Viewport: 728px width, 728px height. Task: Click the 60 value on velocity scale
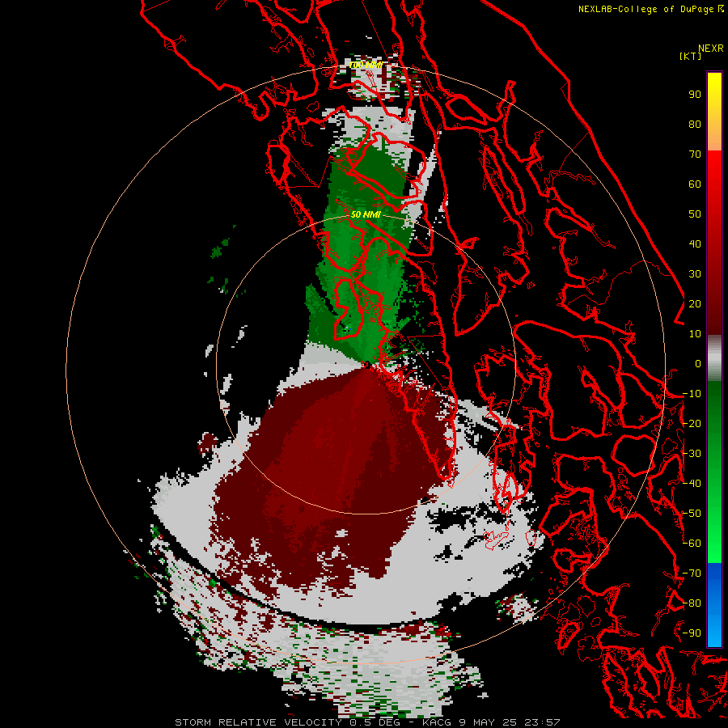(695, 184)
